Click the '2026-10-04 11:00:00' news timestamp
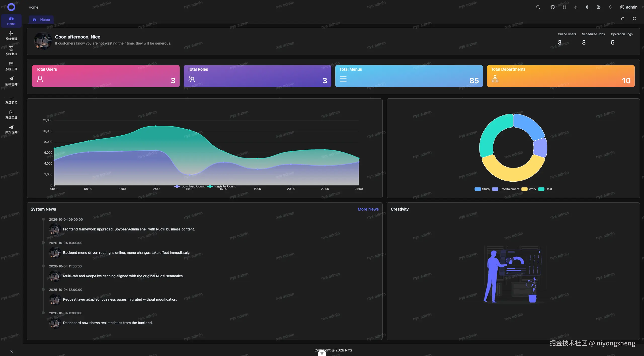644x356 pixels. point(65,266)
